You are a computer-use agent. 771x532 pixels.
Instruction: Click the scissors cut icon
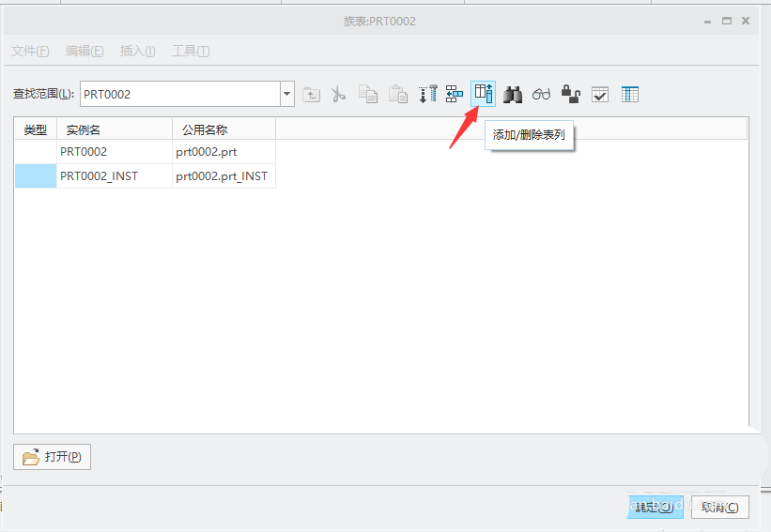(339, 94)
